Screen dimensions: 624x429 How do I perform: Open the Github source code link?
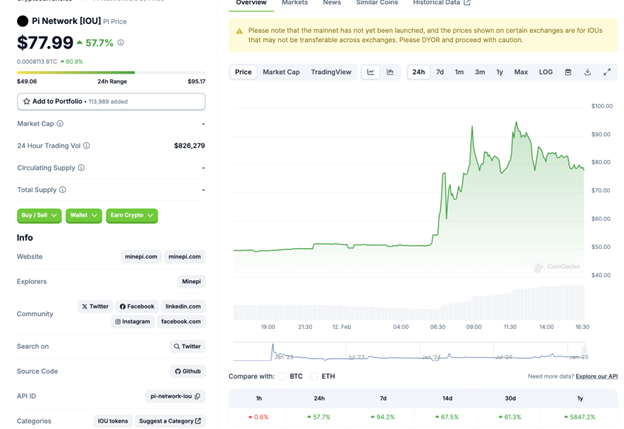188,371
